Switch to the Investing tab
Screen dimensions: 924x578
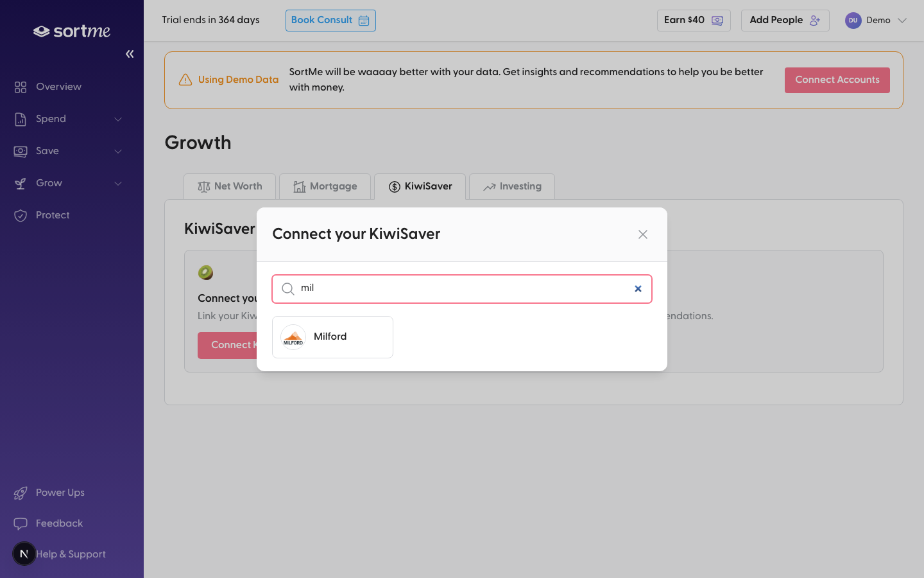pyautogui.click(x=512, y=186)
